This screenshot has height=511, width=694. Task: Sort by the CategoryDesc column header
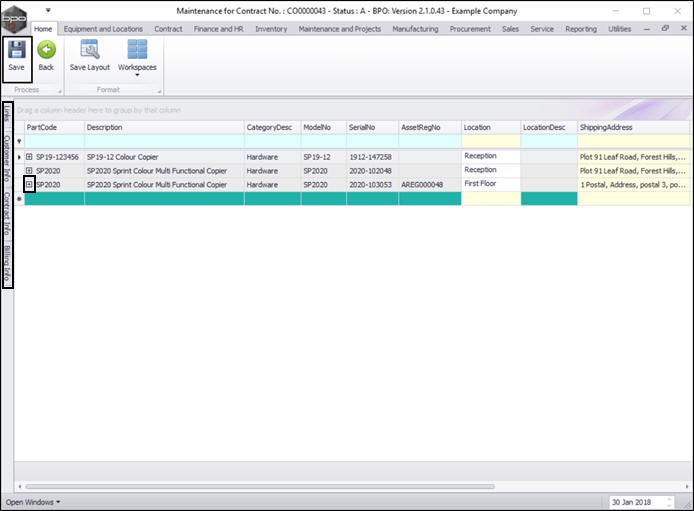272,127
